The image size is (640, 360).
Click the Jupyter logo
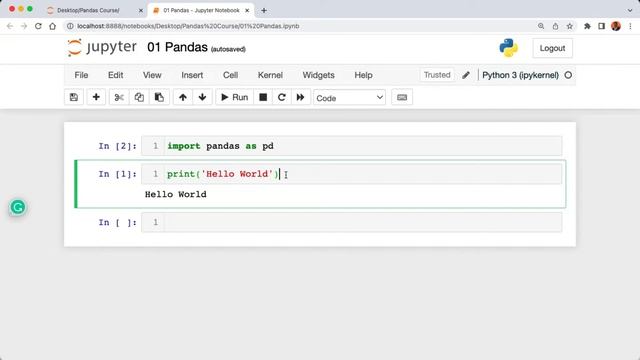tap(102, 47)
